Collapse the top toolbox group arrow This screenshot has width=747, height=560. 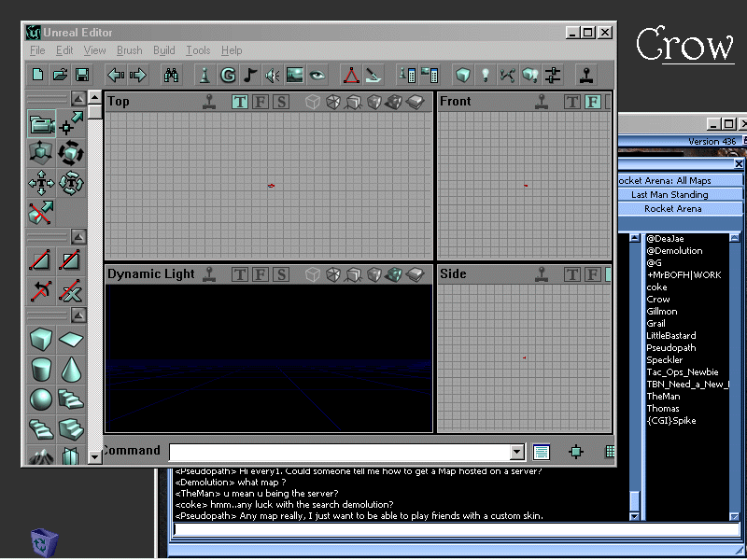click(78, 98)
